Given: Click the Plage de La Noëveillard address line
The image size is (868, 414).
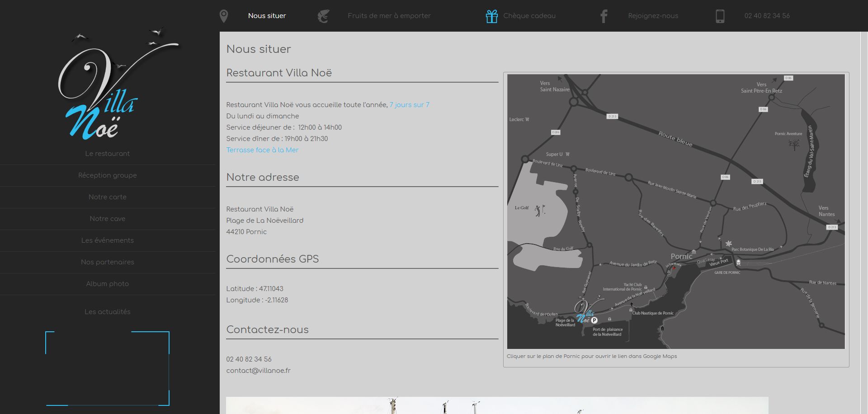Looking at the screenshot, I should point(264,221).
